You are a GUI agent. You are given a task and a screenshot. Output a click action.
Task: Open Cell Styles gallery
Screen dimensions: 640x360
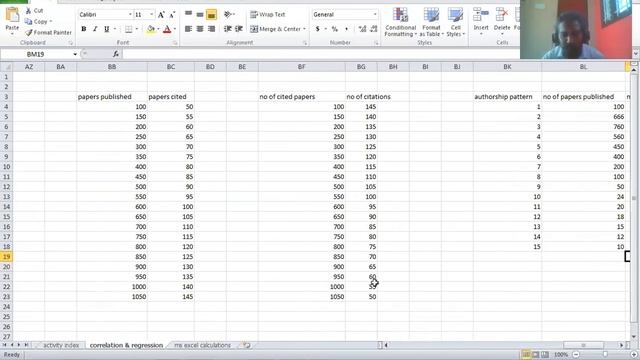[456, 22]
